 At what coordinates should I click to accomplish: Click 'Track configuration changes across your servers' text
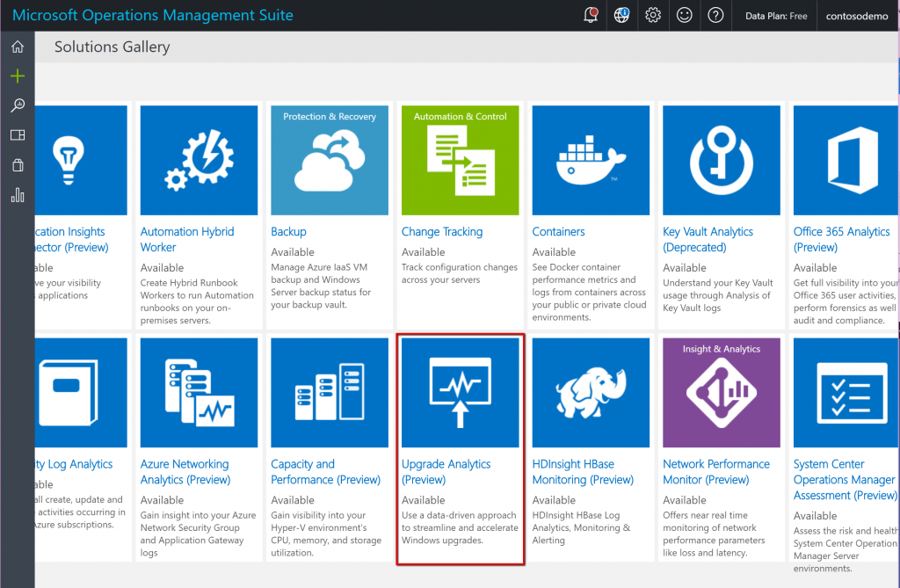coord(459,273)
